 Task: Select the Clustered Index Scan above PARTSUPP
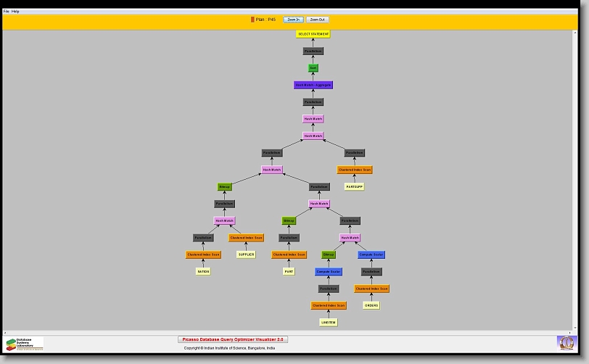pos(354,170)
